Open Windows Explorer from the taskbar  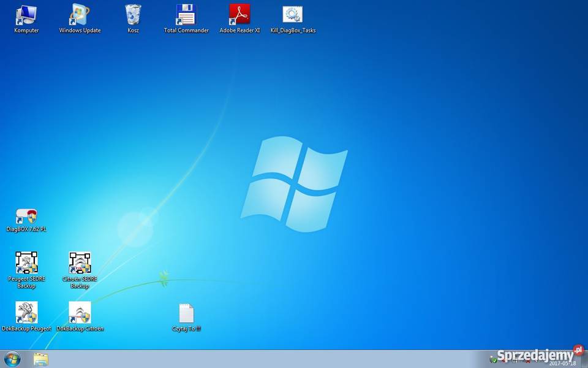point(41,359)
